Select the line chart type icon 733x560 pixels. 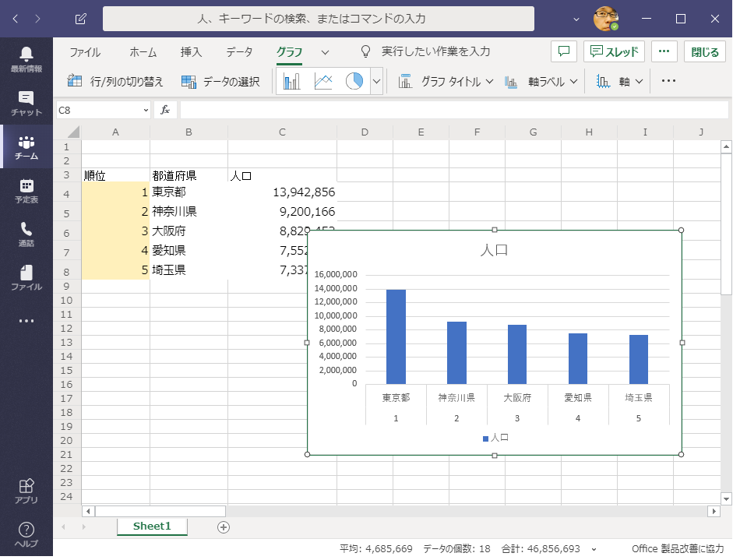[323, 81]
